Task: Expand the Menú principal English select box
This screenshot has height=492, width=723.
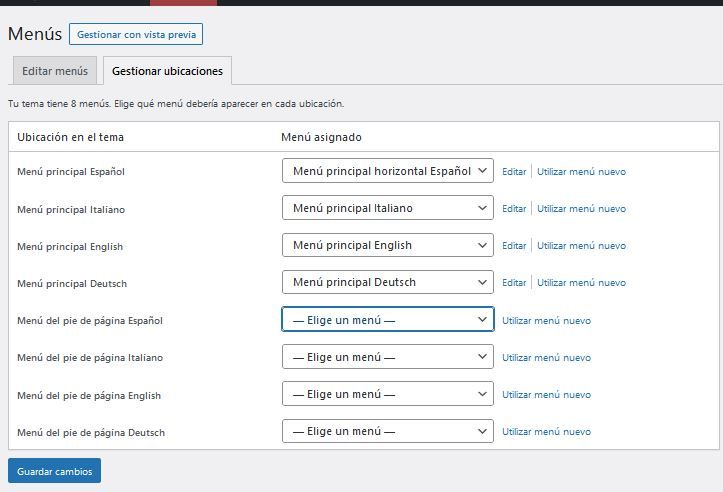Action: click(388, 245)
